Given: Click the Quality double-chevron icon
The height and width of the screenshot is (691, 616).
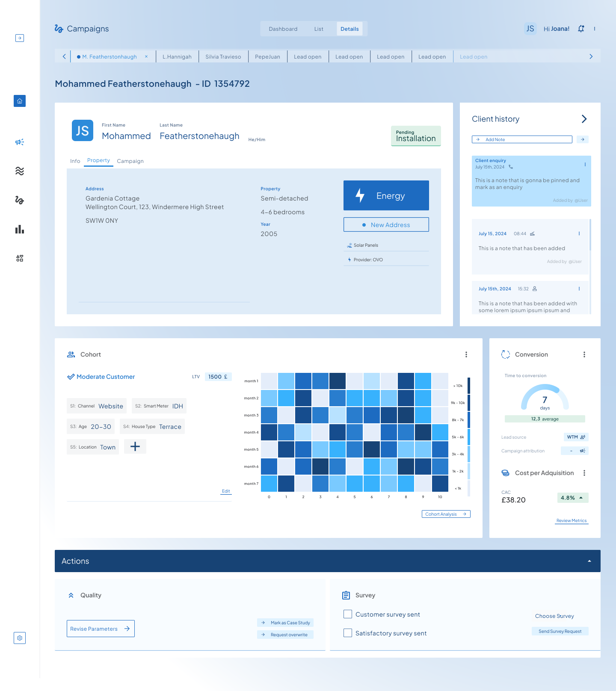Looking at the screenshot, I should 71,595.
